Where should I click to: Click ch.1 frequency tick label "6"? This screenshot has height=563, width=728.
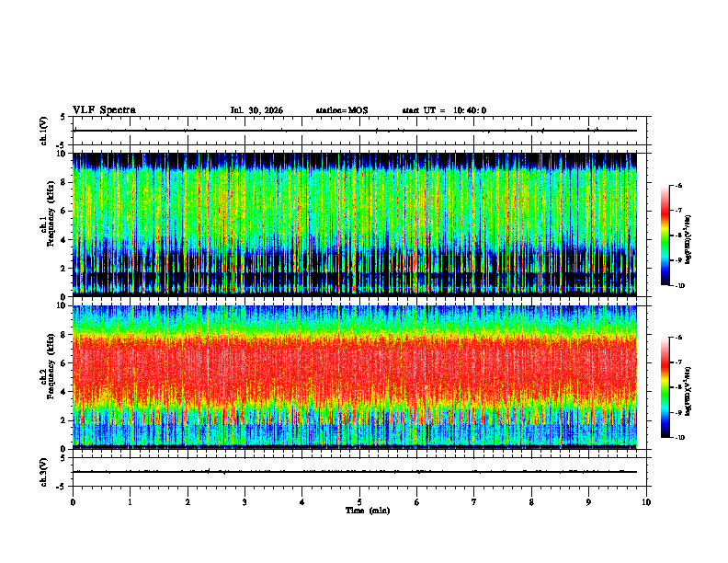tap(64, 211)
